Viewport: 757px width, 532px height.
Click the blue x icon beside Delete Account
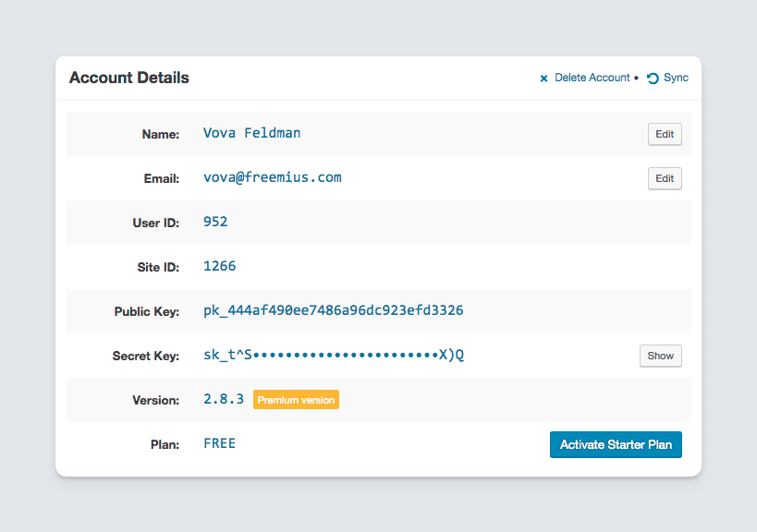543,78
